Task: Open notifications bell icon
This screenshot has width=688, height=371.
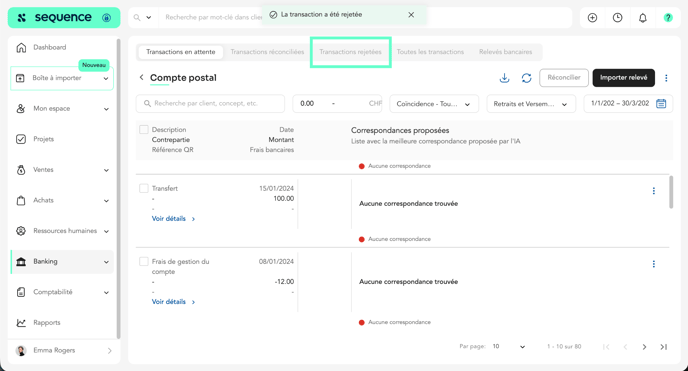Action: tap(642, 18)
